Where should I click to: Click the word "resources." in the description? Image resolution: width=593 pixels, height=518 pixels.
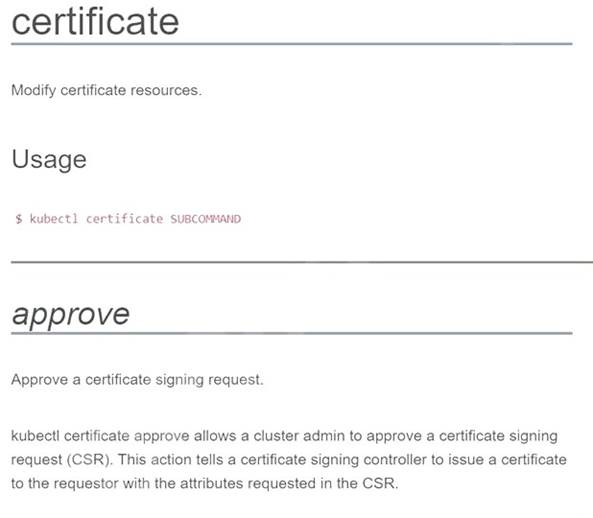pyautogui.click(x=166, y=90)
